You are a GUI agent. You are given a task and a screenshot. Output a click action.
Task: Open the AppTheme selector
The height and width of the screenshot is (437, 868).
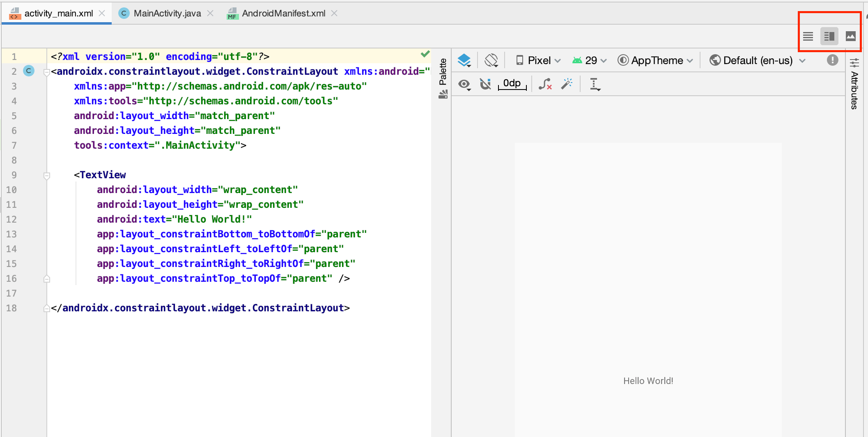[654, 60]
